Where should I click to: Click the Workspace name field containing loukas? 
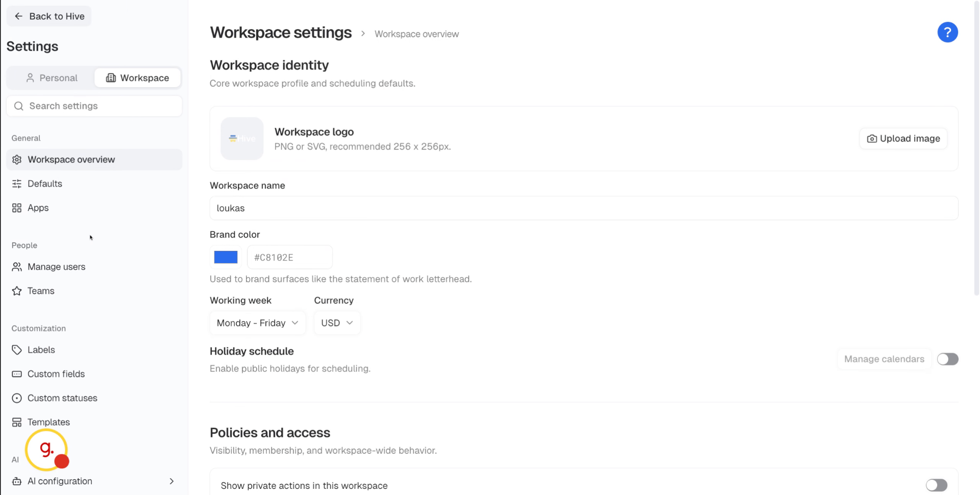[x=584, y=208]
